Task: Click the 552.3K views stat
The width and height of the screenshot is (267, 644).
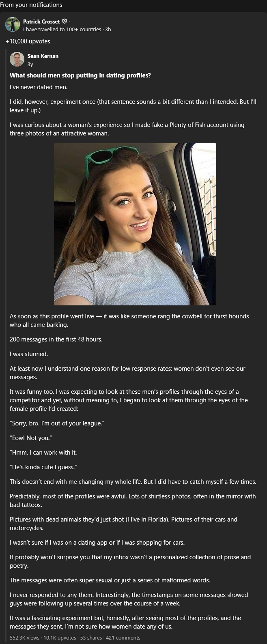Action: (x=25, y=638)
